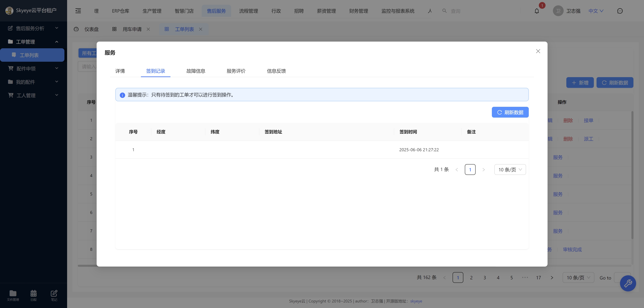
Task: Open the 中文 language dropdown
Action: [x=596, y=11]
